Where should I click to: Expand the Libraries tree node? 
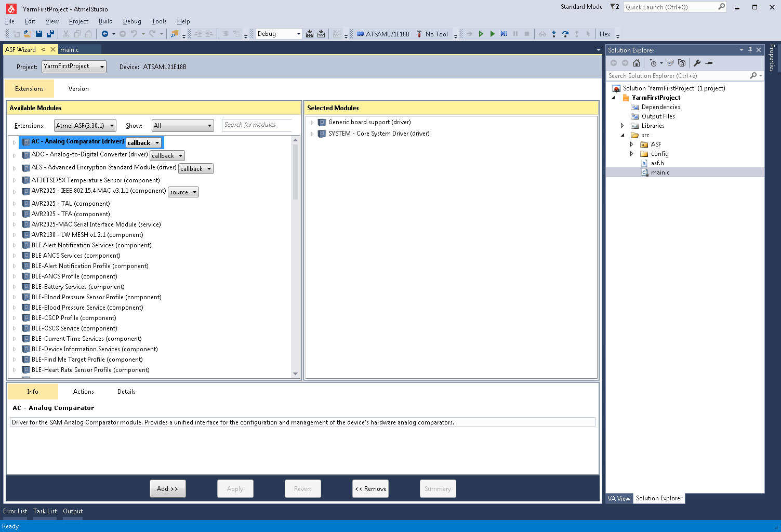pos(622,126)
